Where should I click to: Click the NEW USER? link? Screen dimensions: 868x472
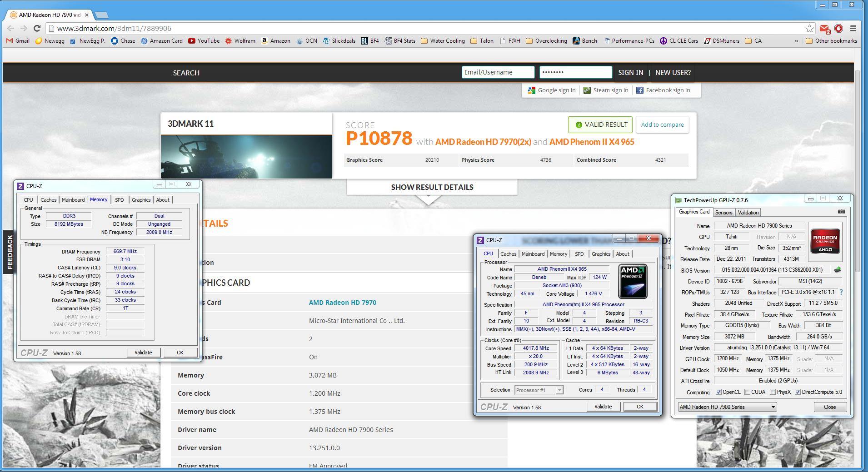coord(673,73)
